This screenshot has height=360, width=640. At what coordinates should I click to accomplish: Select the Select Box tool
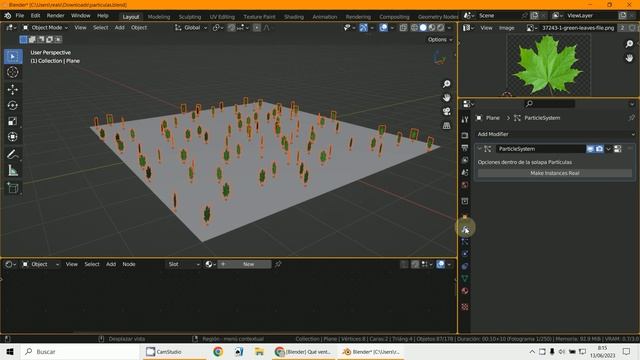tap(13, 56)
